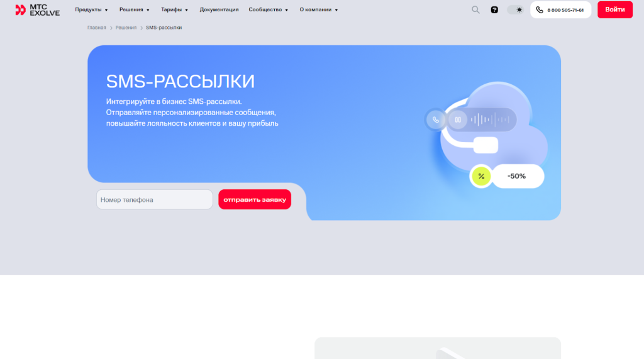Image resolution: width=644 pixels, height=359 pixels.
Task: Click the phone icon in banner illustration
Action: coord(435,119)
